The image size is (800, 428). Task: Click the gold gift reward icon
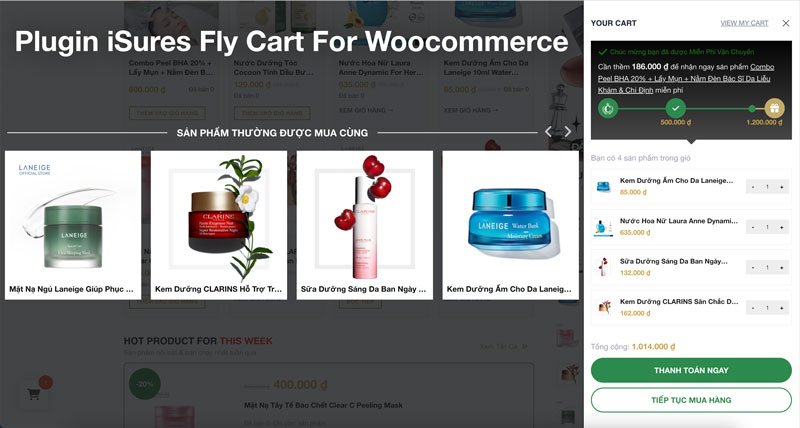[774, 108]
